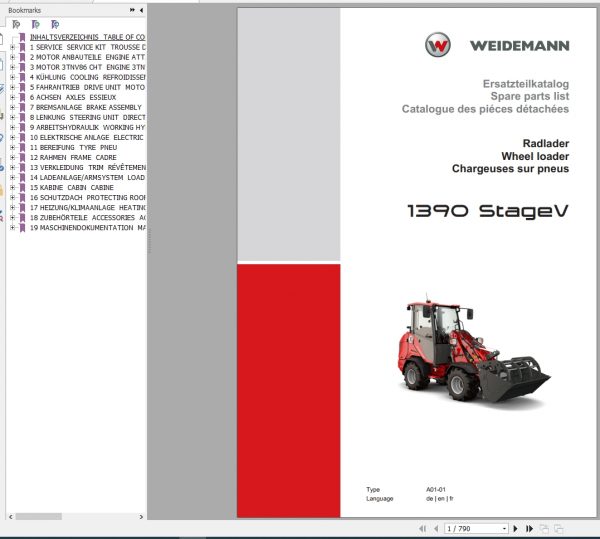Select the 3 MOTOR 3TNV86 CHT bookmark
This screenshot has height=539, width=600.
click(87, 67)
